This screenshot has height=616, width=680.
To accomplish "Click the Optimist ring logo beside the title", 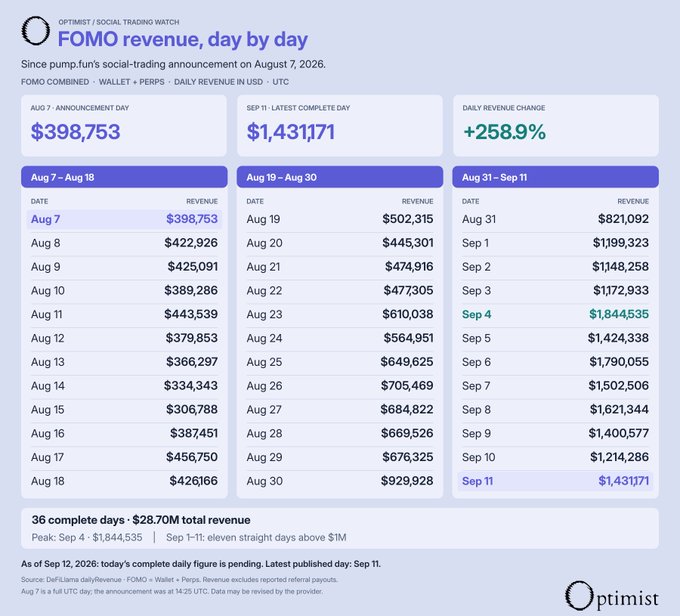I will pyautogui.click(x=36, y=31).
